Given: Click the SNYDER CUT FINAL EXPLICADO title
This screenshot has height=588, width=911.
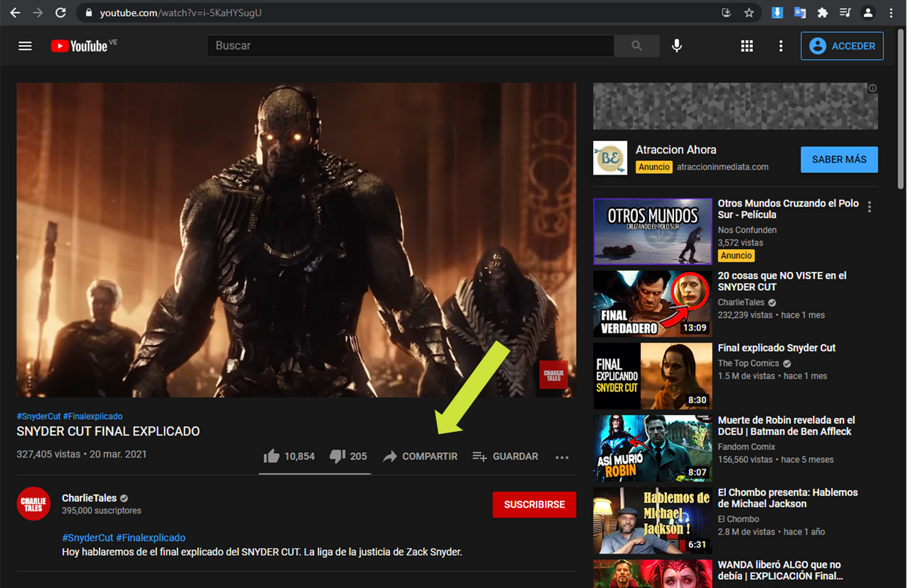Looking at the screenshot, I should 108,431.
